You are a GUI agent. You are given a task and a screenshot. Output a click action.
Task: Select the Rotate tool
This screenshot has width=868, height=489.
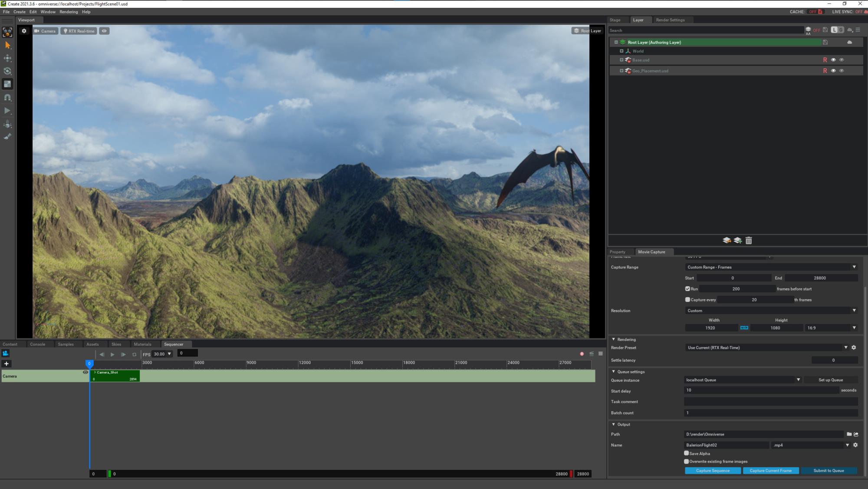coord(7,71)
